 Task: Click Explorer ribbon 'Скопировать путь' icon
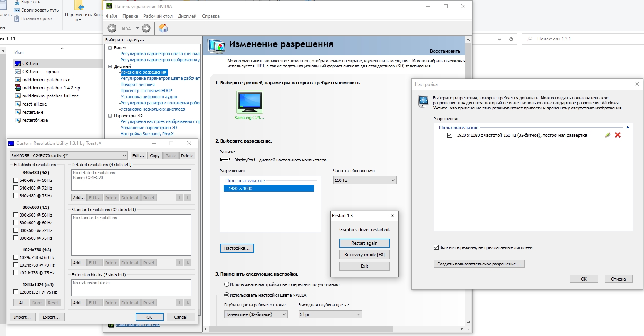(x=17, y=10)
